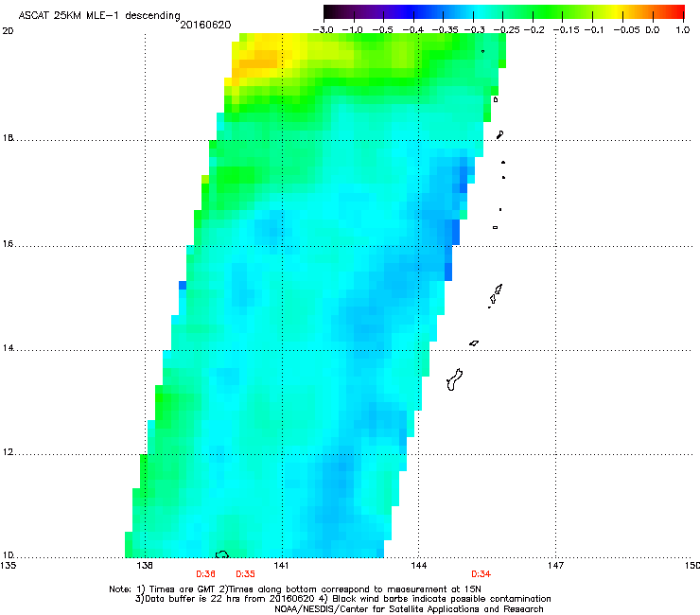Viewport: 700px width, 615px height.
Task: Click the dark blue section of the color bar
Action: 411,12
